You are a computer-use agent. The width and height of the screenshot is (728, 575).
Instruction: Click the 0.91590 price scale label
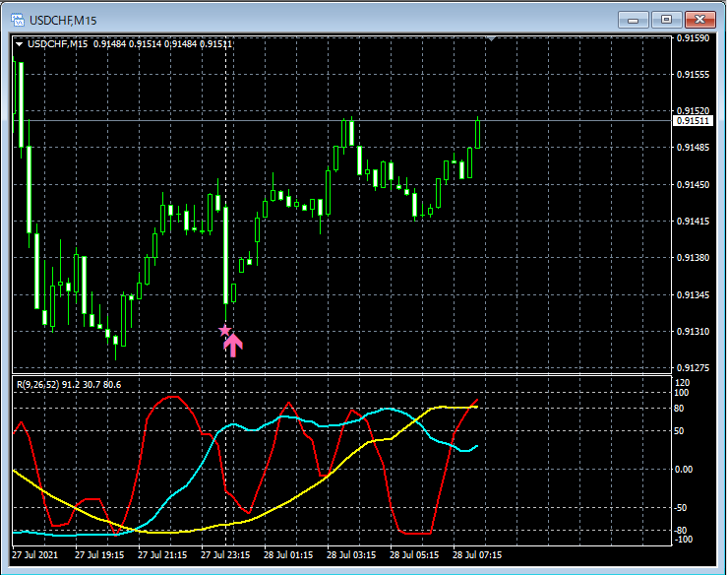click(x=693, y=38)
